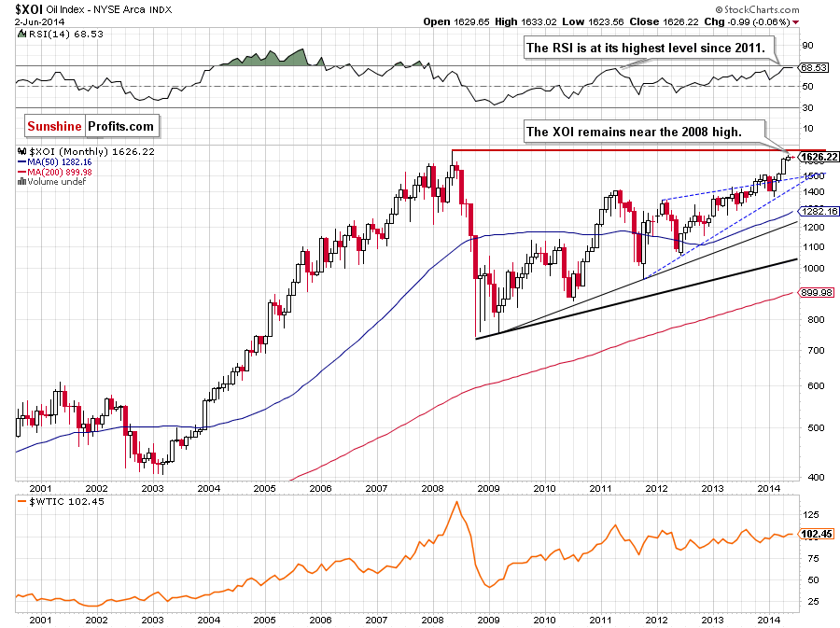Click the '$XOI (Monthly) 1626.22' legend entry
Screen dimensions: 840x628
(91, 151)
